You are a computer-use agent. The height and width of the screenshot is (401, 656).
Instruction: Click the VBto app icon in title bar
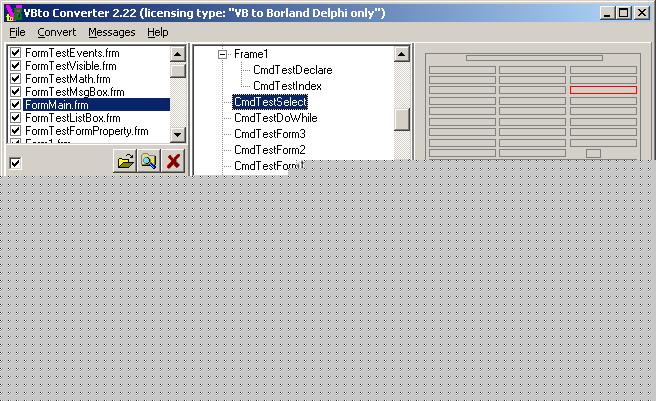tap(13, 13)
